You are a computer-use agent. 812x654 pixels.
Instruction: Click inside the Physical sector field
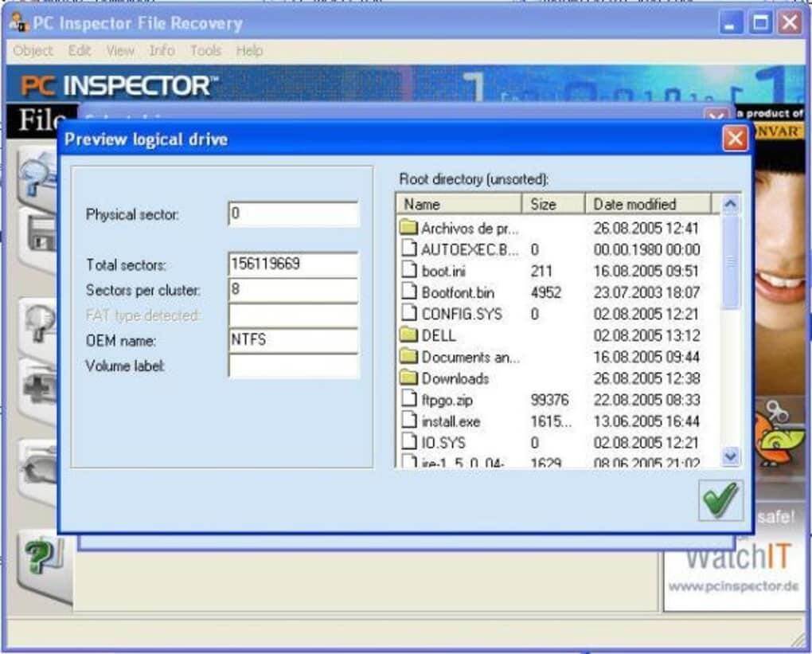coord(293,213)
